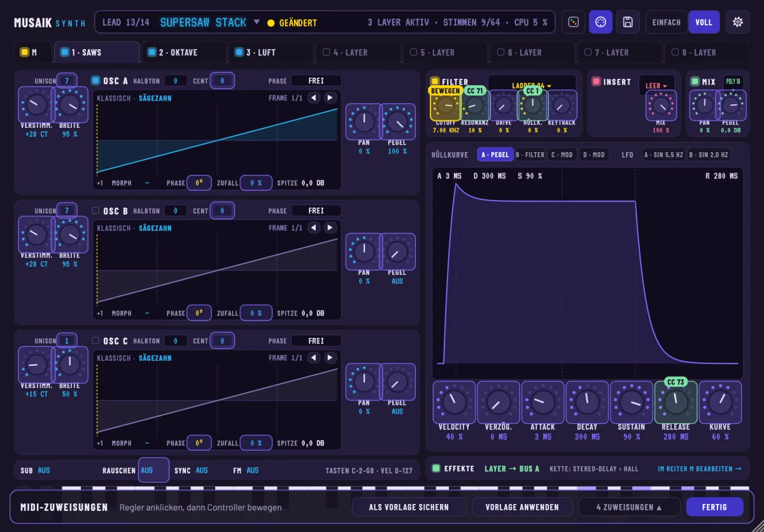Enable the OSC B checkbox
The width and height of the screenshot is (764, 532).
tap(95, 211)
